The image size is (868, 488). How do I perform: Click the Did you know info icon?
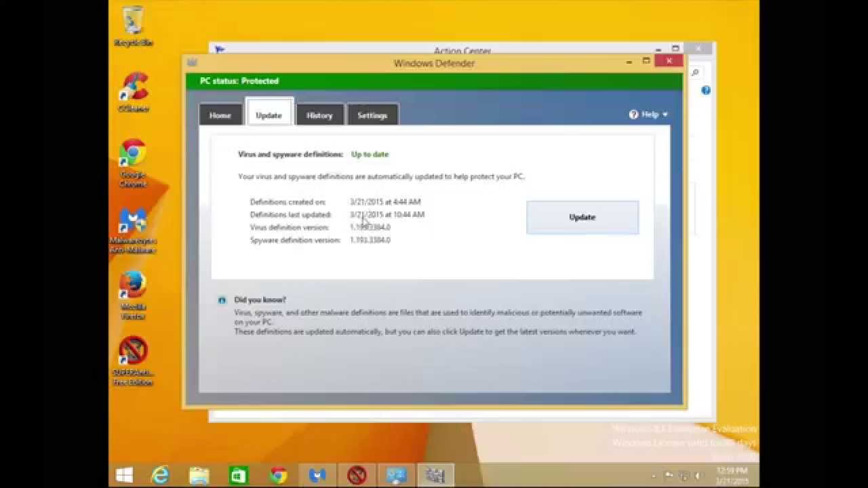coord(222,300)
